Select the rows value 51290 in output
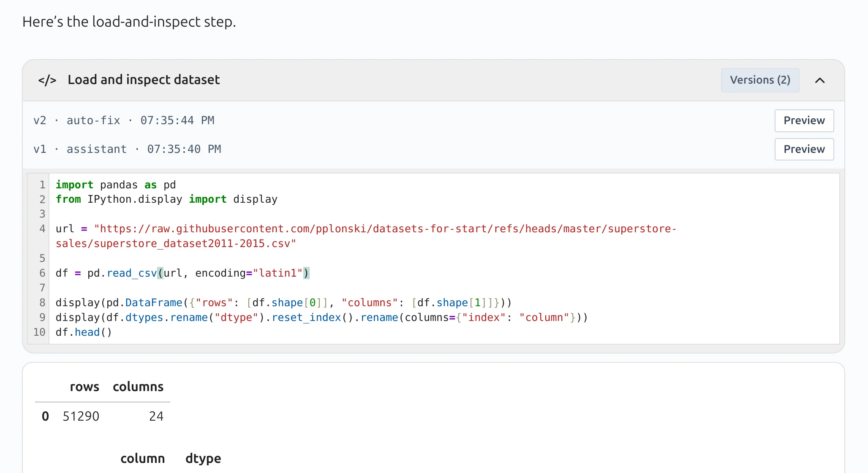The width and height of the screenshot is (868, 473). tap(81, 416)
